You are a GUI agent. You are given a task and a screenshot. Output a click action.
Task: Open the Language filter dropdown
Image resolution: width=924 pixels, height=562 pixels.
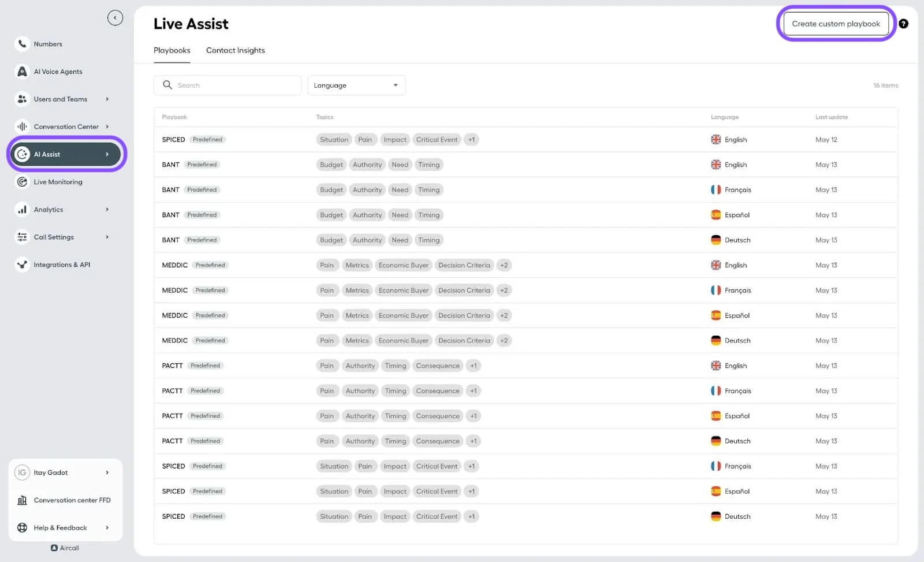click(356, 85)
